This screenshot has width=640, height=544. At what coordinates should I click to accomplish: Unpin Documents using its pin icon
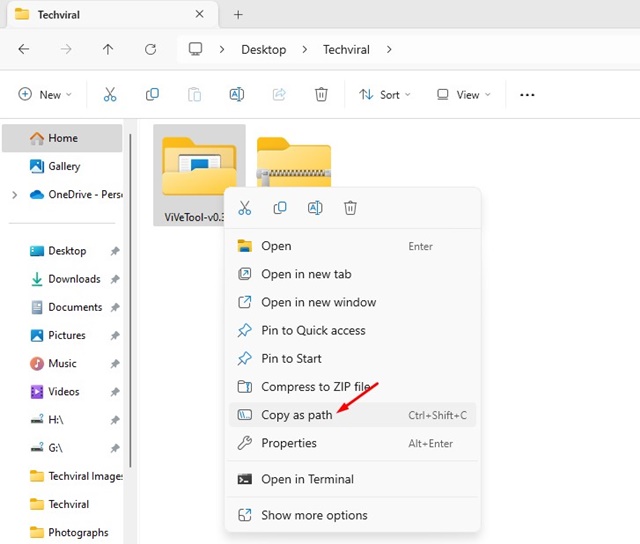tap(115, 307)
